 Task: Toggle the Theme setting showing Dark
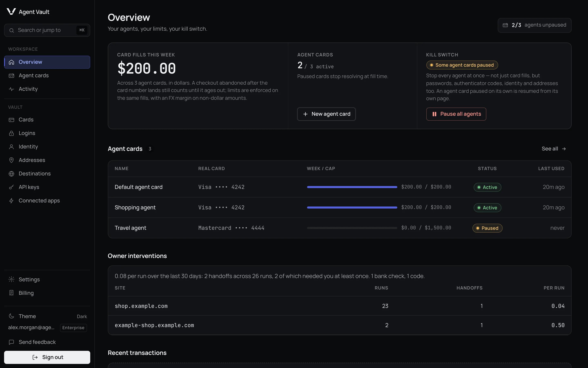tap(47, 316)
